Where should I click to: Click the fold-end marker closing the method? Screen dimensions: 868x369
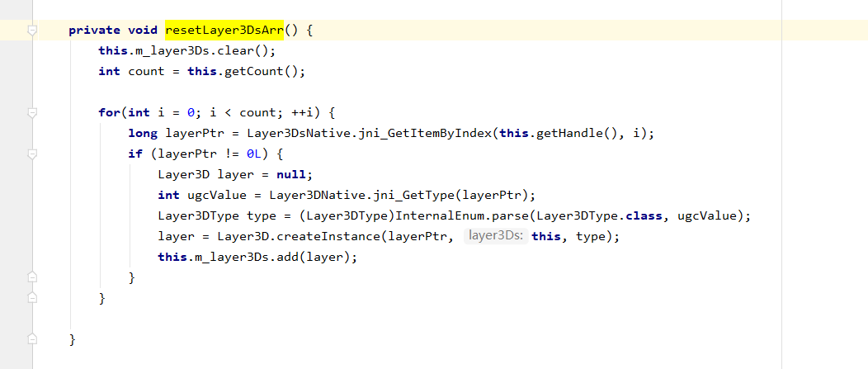pyautogui.click(x=33, y=338)
